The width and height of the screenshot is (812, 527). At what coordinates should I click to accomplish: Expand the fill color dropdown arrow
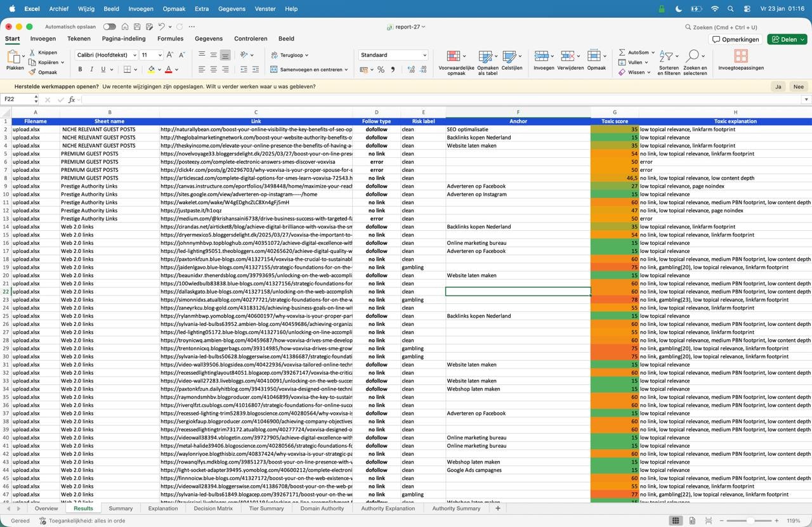click(160, 68)
